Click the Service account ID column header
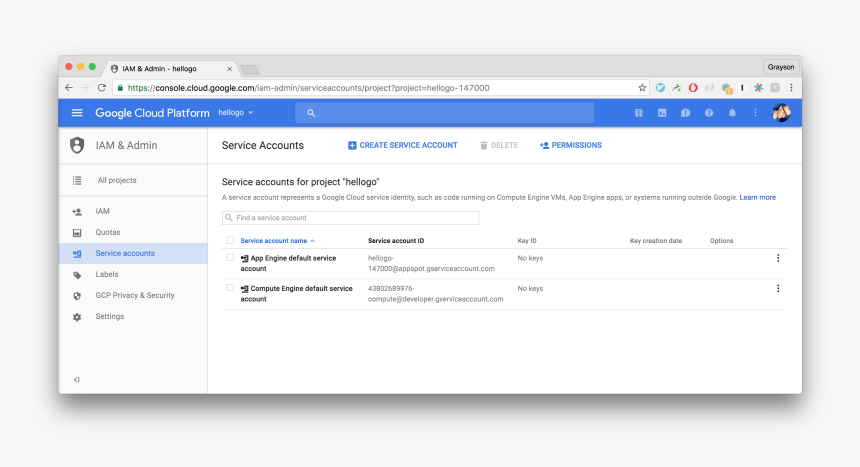 point(396,241)
